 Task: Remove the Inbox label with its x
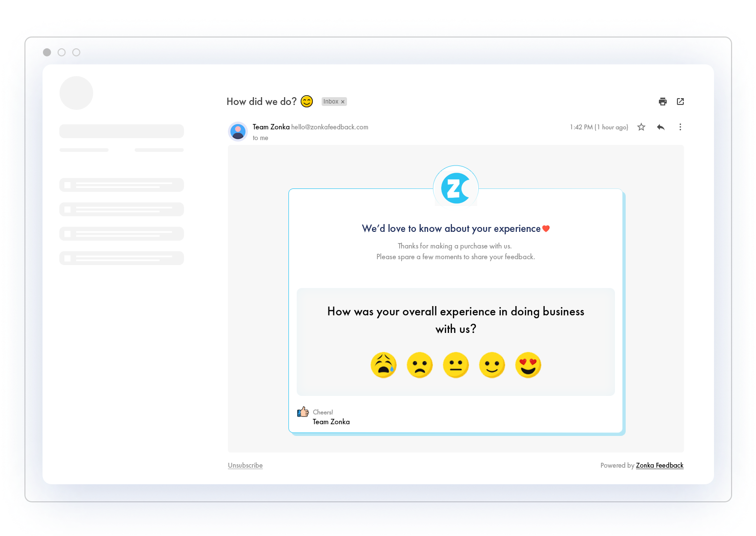click(343, 102)
